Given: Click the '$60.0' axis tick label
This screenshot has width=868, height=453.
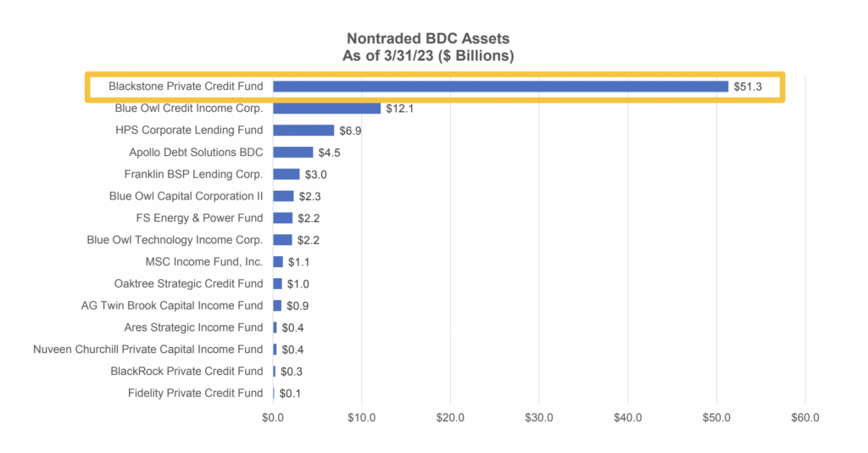Looking at the screenshot, I should coord(805,417).
